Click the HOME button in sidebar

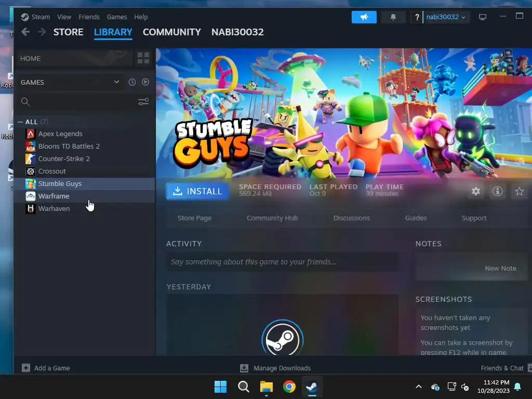pos(75,58)
